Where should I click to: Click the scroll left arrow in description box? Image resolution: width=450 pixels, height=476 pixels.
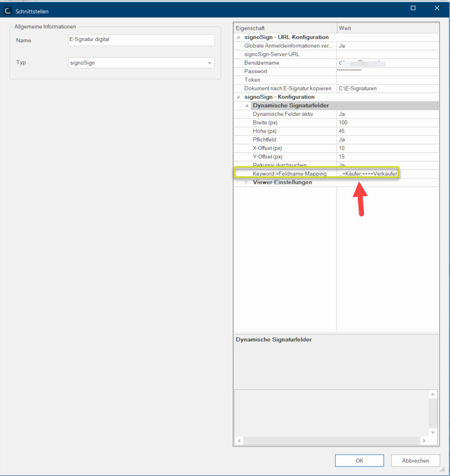[x=239, y=440]
